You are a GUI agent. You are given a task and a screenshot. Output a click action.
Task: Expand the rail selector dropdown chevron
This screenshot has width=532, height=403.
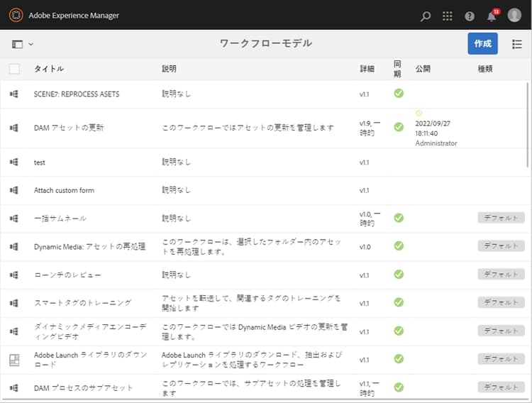point(31,44)
